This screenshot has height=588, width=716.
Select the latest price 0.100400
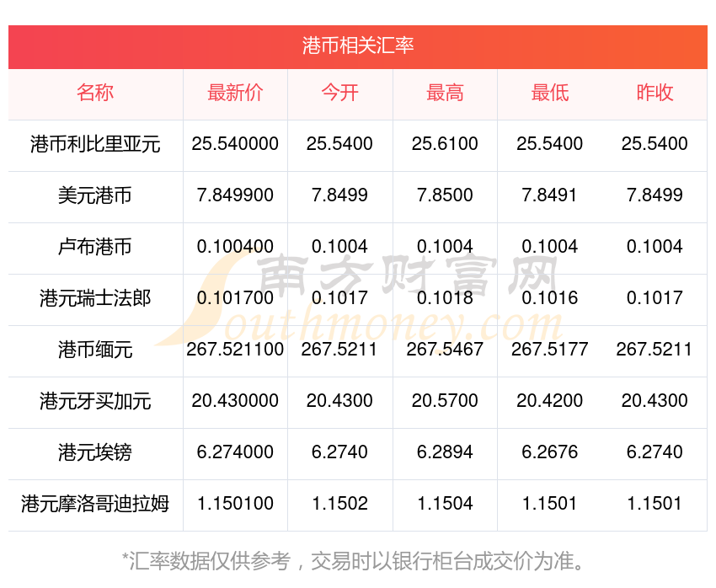pos(235,247)
